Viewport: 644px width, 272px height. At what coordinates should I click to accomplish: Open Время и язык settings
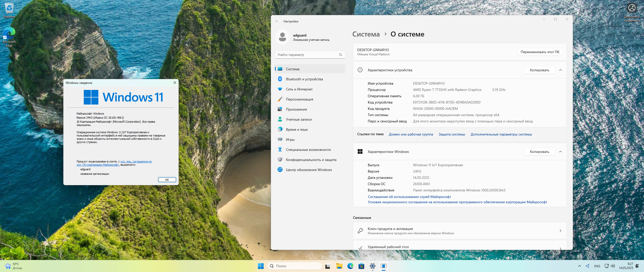coord(310,129)
